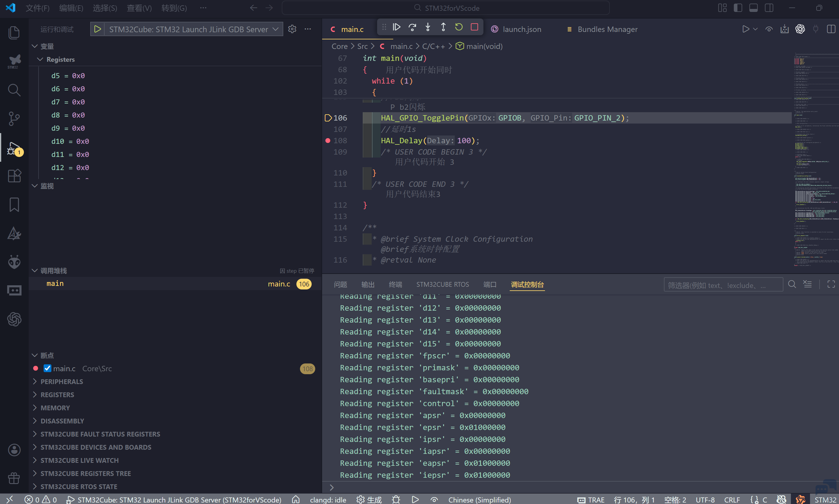Click the debug console filter input
This screenshot has height=504, width=839.
pos(723,285)
